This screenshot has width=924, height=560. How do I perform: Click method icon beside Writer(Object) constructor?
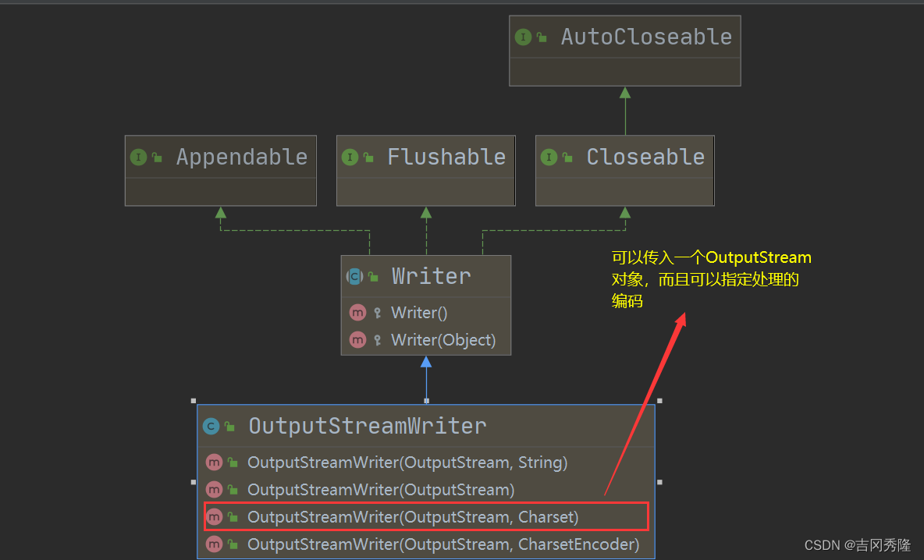click(x=357, y=340)
